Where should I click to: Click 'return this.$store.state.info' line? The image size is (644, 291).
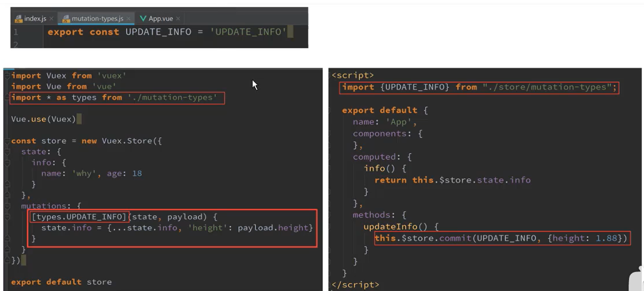point(453,180)
